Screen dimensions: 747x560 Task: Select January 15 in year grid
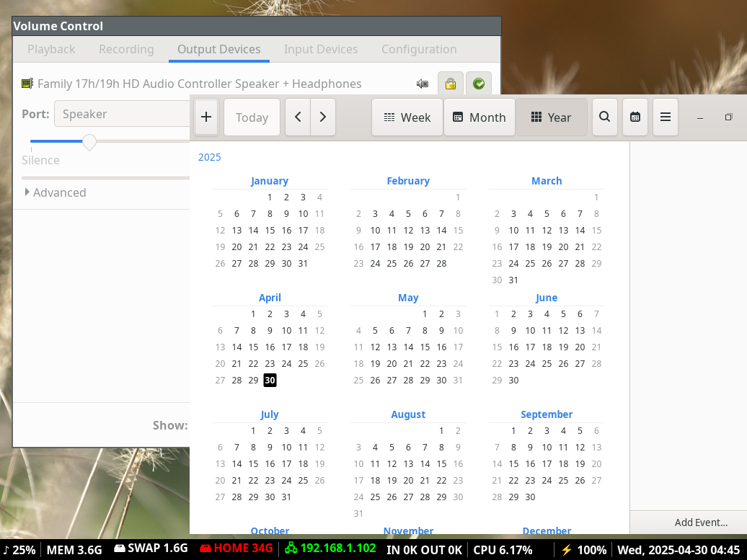[x=270, y=231]
